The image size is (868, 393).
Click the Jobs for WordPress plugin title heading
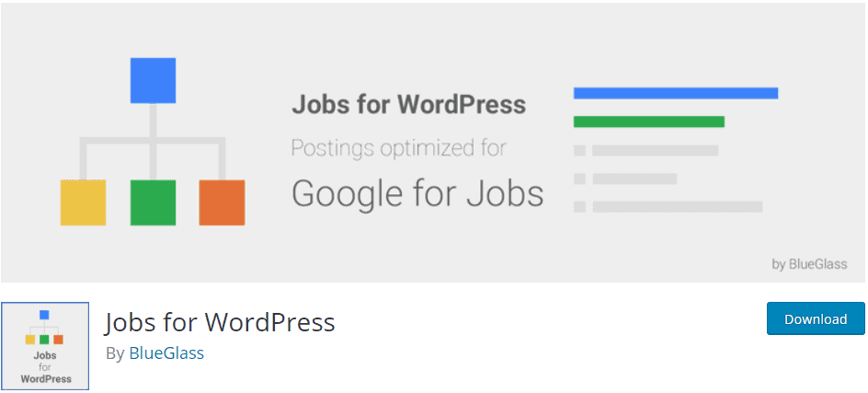pyautogui.click(x=220, y=322)
